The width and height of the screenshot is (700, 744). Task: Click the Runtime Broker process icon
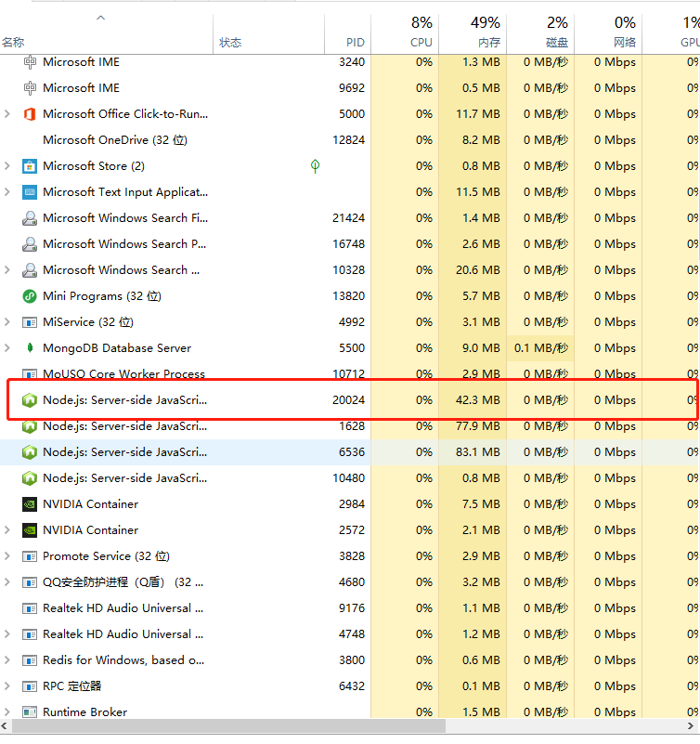click(x=30, y=712)
